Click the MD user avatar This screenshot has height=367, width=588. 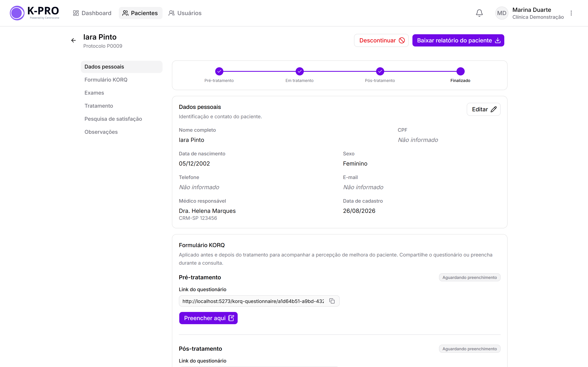coord(501,13)
